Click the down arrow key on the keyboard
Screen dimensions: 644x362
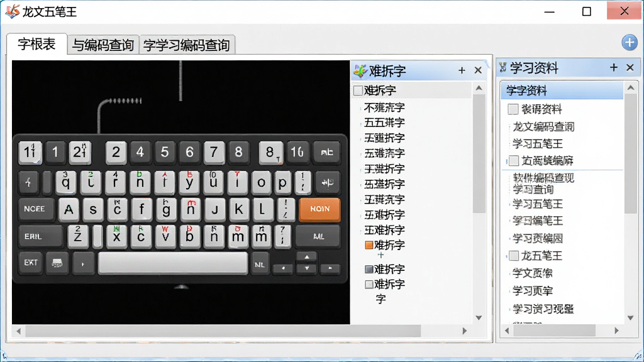click(x=307, y=268)
